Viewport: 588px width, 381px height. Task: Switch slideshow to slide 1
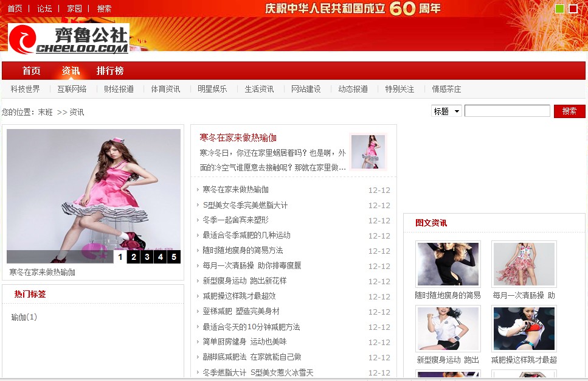(x=120, y=257)
